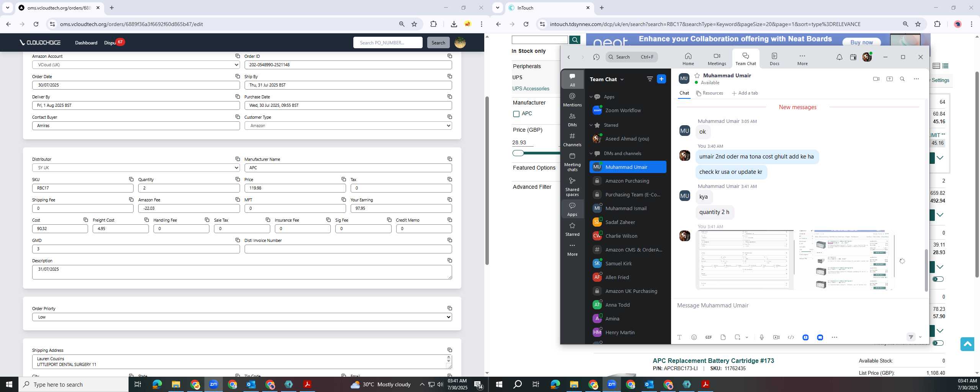This screenshot has height=392, width=980.
Task: Open Zoom Docs tab
Action: (x=774, y=59)
